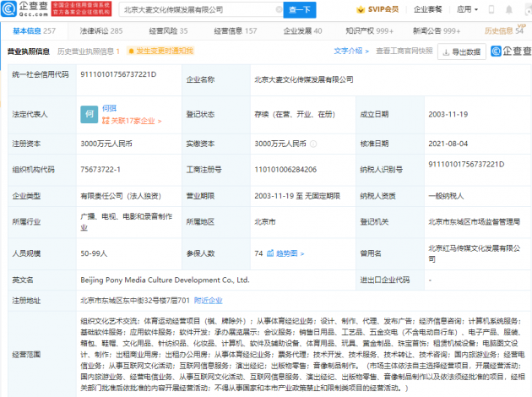Viewport: 532px width, 397px height.
Task: Switch to 经营风险 35 tab
Action: (x=168, y=31)
